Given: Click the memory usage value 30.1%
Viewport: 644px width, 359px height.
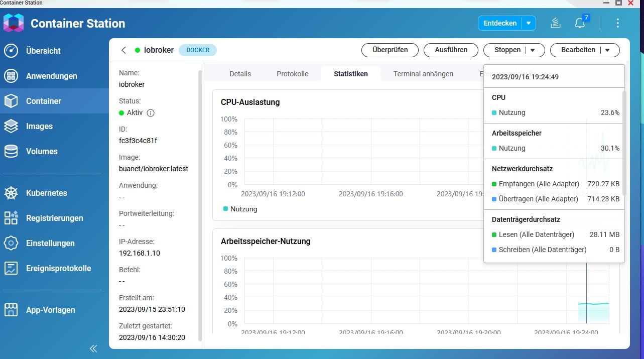Looking at the screenshot, I should pyautogui.click(x=610, y=149).
